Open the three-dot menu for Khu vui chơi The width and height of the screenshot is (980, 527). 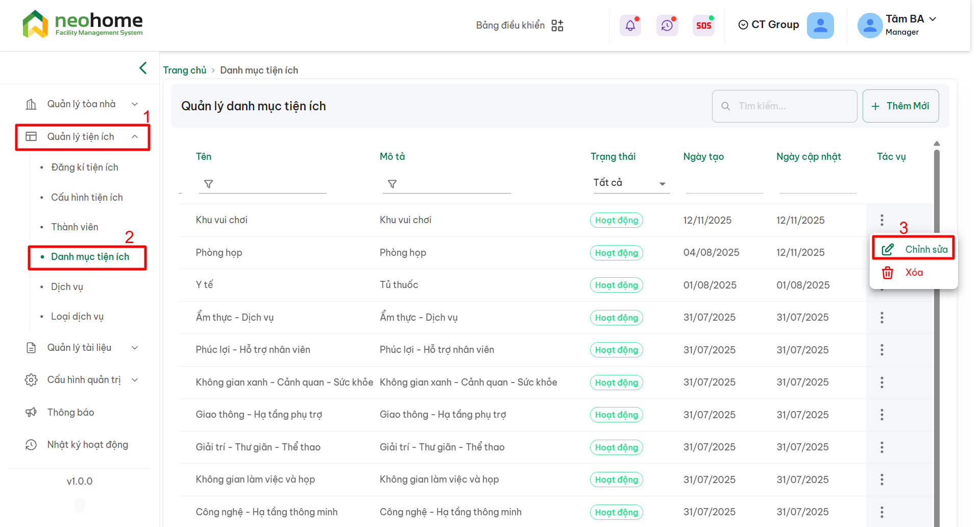[x=881, y=220]
